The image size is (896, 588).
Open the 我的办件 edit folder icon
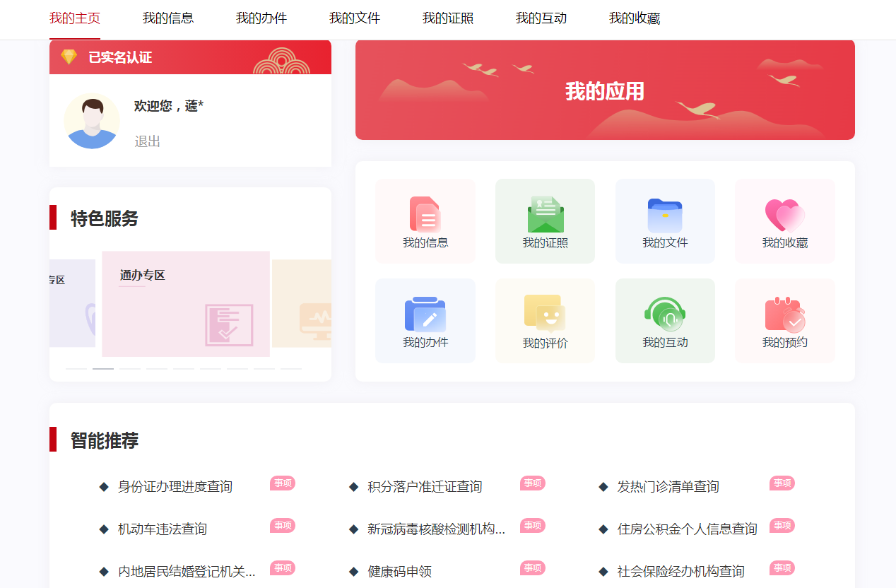425,314
